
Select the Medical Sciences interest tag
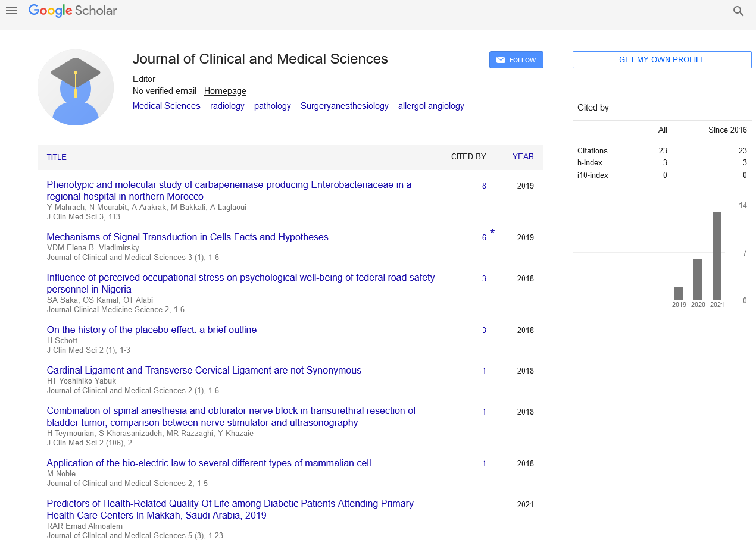point(166,106)
